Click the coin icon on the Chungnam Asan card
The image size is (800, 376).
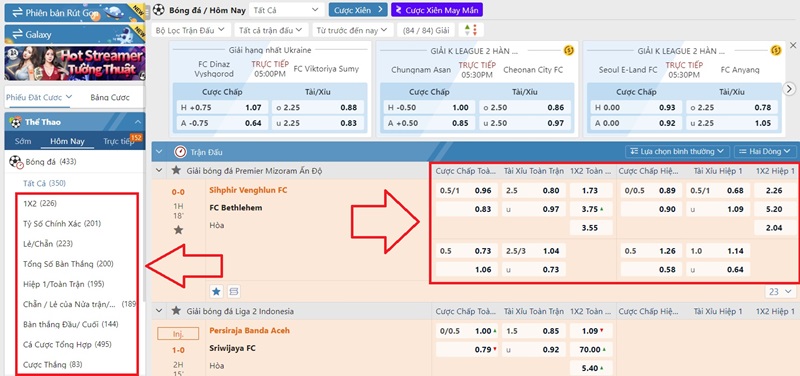(x=568, y=50)
